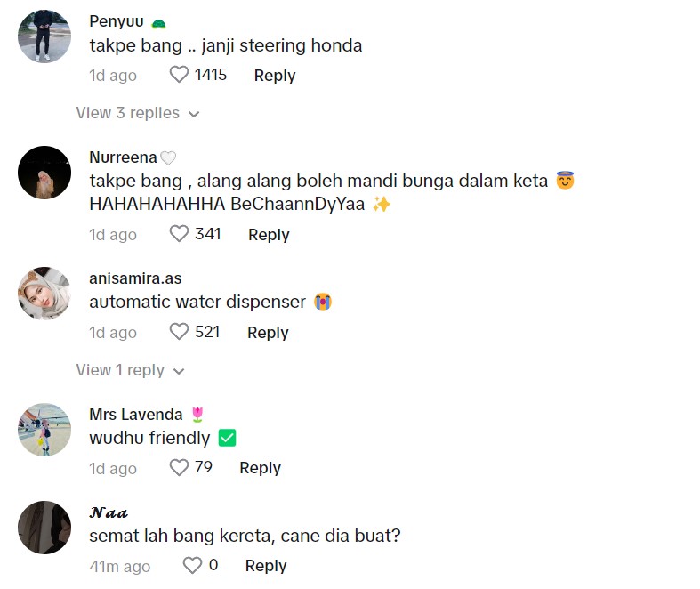Reply to Penyuu's steering honda comment
This screenshot has height=589, width=700.
(x=274, y=76)
